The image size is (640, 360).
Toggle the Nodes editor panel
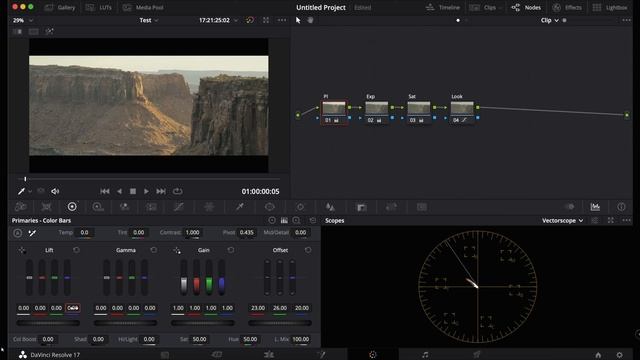click(526, 7)
